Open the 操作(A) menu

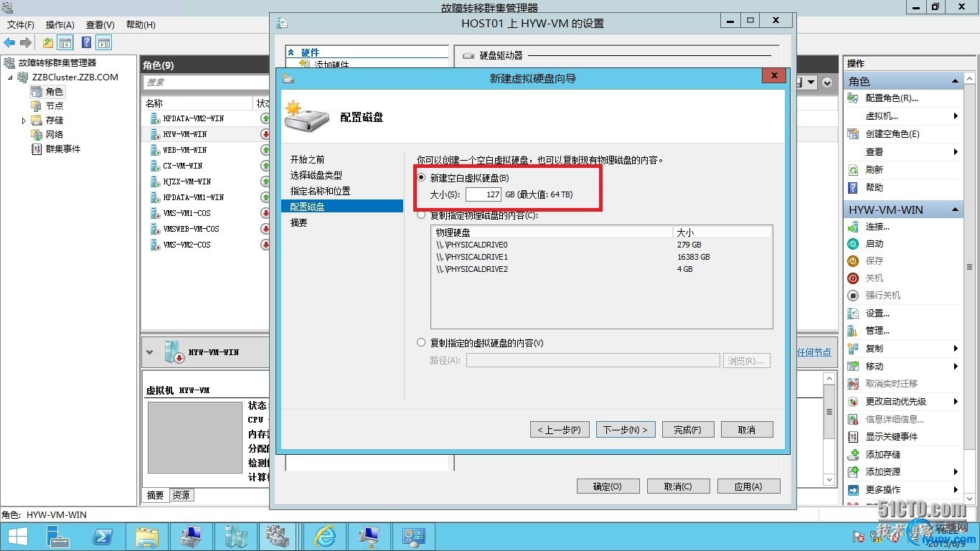60,25
